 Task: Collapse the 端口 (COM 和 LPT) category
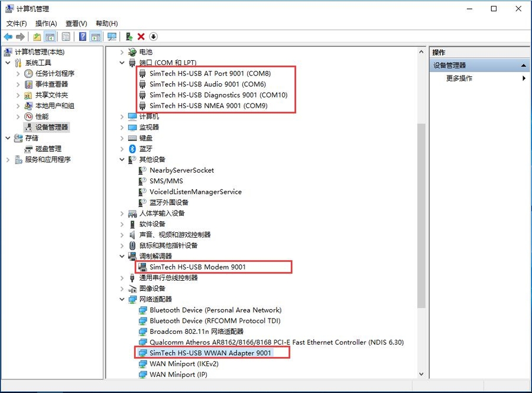pyautogui.click(x=122, y=63)
